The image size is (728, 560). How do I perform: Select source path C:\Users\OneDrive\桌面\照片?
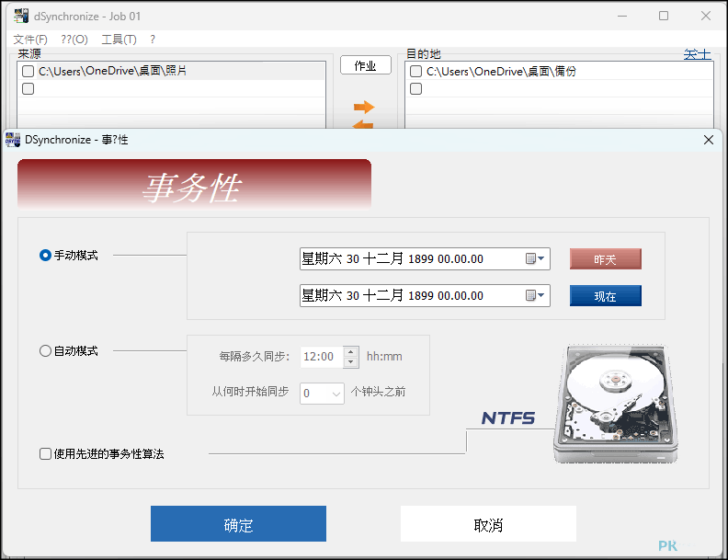(x=112, y=71)
